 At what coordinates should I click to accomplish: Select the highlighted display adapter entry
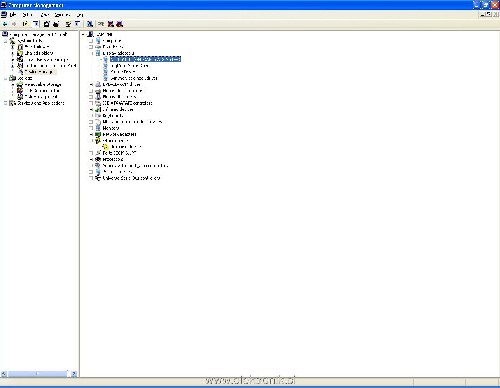(145, 59)
